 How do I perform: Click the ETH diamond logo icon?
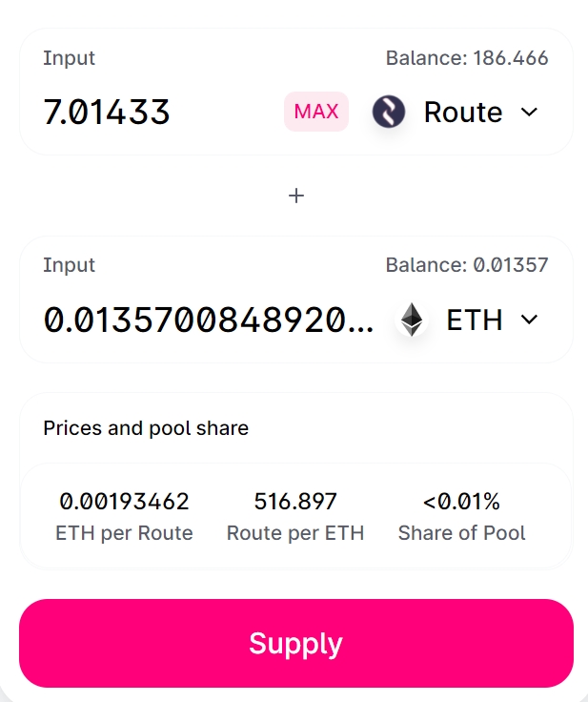click(412, 320)
